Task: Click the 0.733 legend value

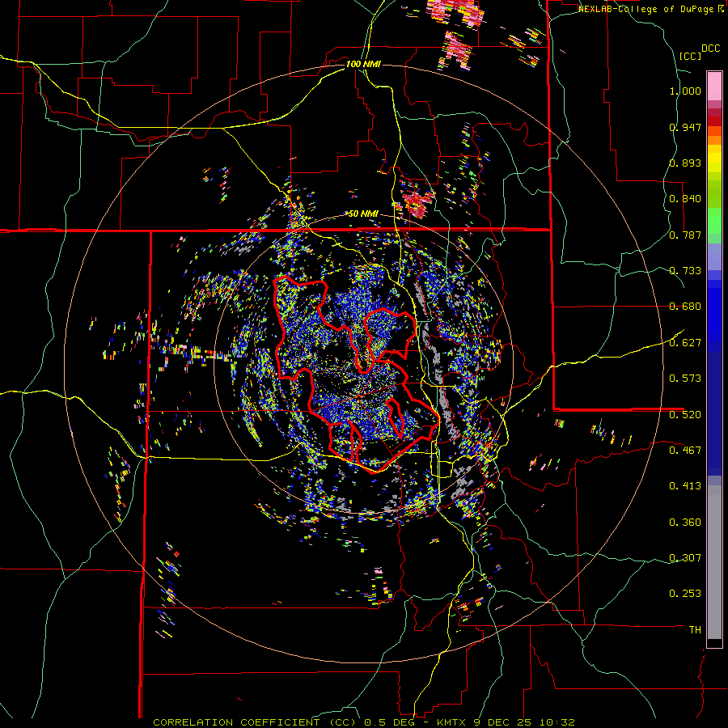Action: point(685,270)
